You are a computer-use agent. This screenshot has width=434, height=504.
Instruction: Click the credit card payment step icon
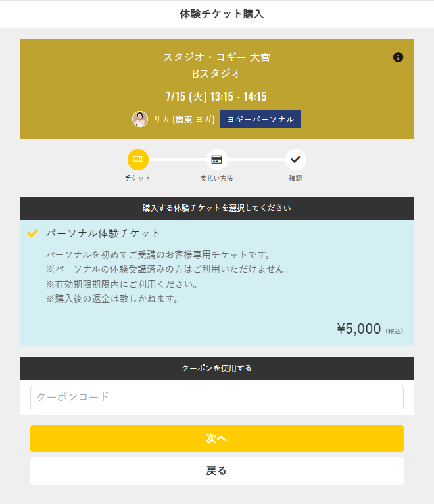[x=216, y=160]
